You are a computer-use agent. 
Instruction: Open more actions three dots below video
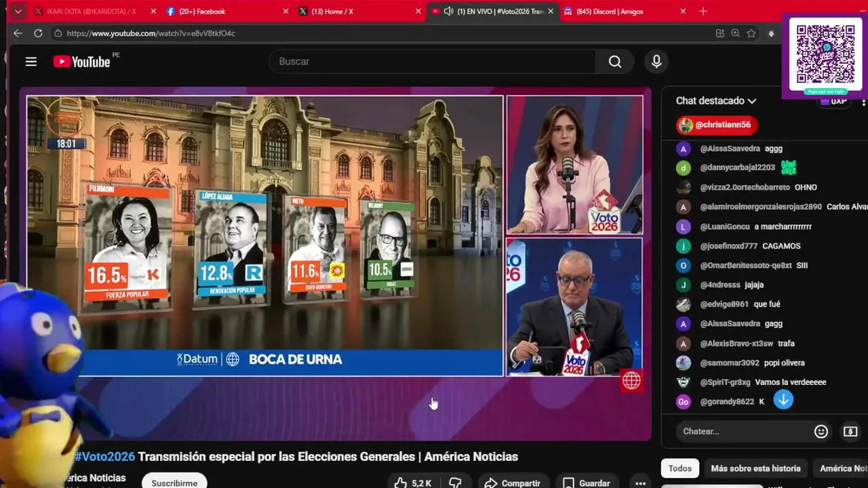click(x=640, y=483)
